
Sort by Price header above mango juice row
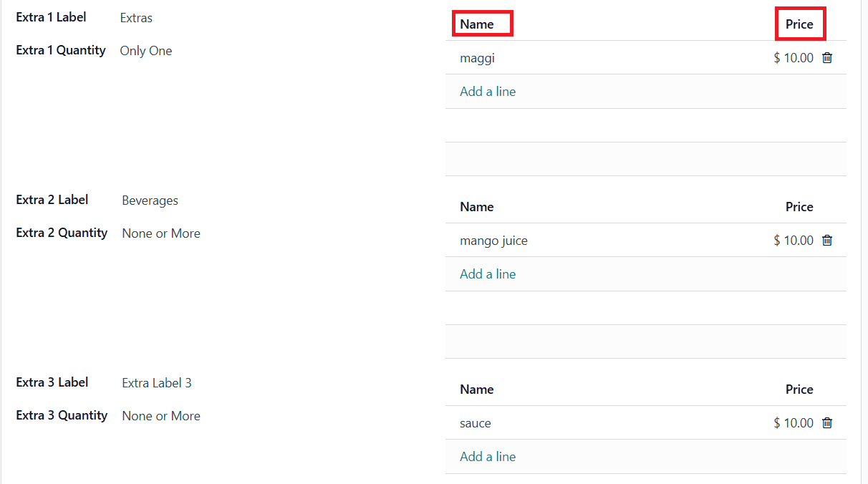click(x=799, y=207)
